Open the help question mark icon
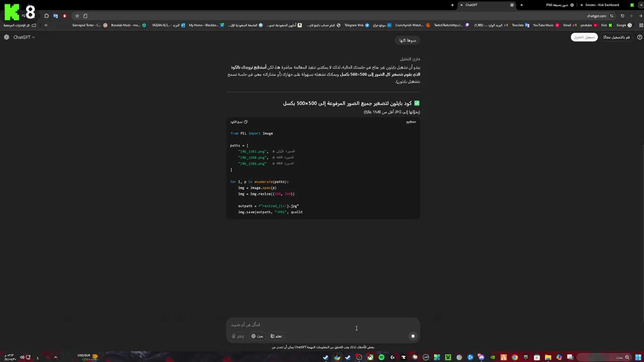The image size is (644, 362). coord(639,37)
